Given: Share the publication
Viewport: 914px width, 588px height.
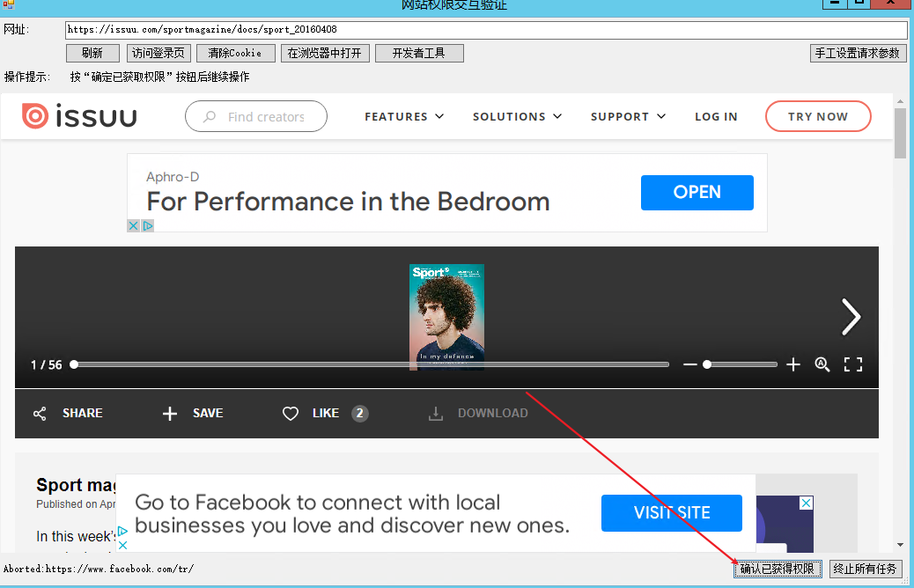Looking at the screenshot, I should click(x=68, y=413).
